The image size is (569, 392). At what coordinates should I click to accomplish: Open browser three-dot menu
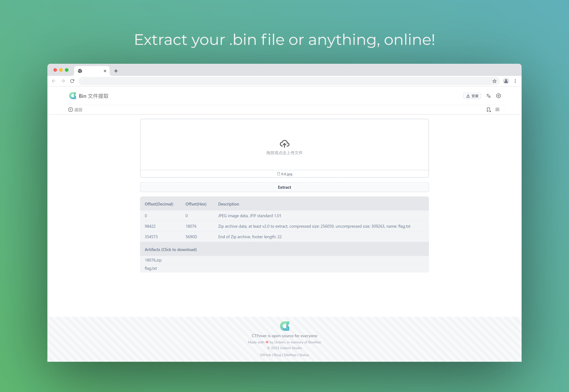tap(515, 81)
